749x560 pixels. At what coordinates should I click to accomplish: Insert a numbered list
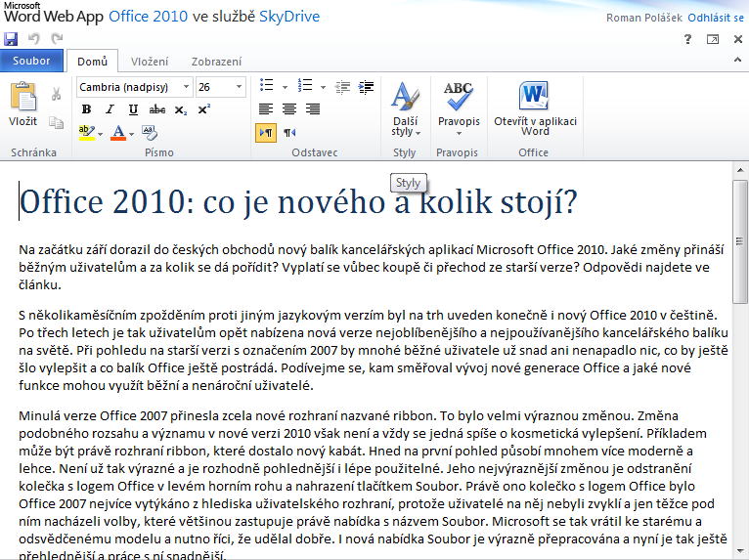click(x=305, y=86)
